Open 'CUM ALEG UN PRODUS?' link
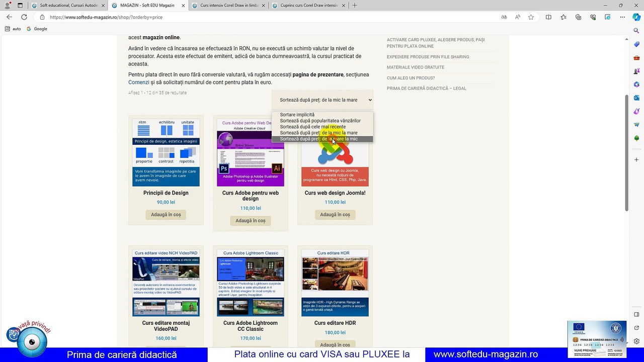 point(411,78)
